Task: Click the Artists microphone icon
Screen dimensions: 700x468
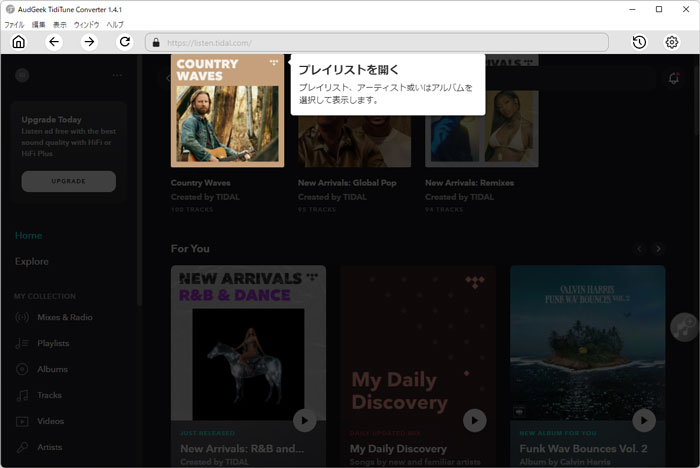Action: pyautogui.click(x=22, y=447)
